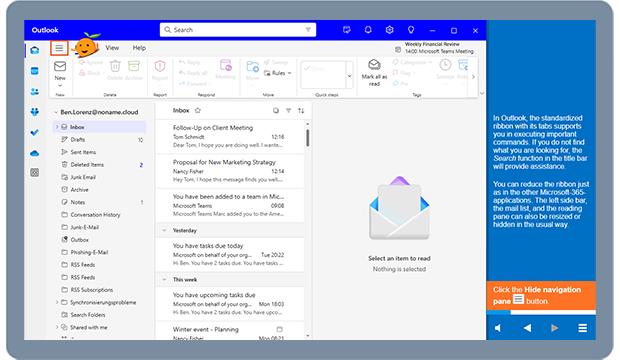
Task: Open the More apps grid icon
Action: 35,172
